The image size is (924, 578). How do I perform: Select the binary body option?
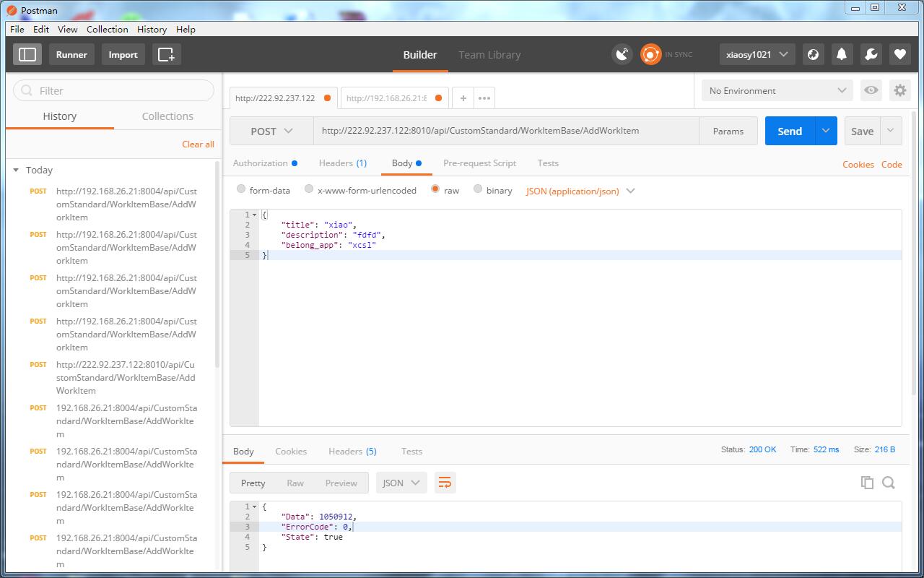click(478, 189)
